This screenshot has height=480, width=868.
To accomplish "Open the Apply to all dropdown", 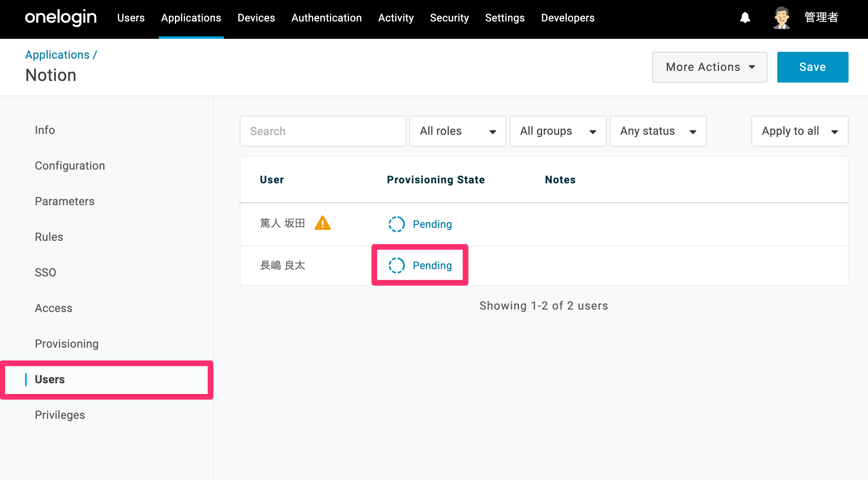I will click(x=800, y=131).
